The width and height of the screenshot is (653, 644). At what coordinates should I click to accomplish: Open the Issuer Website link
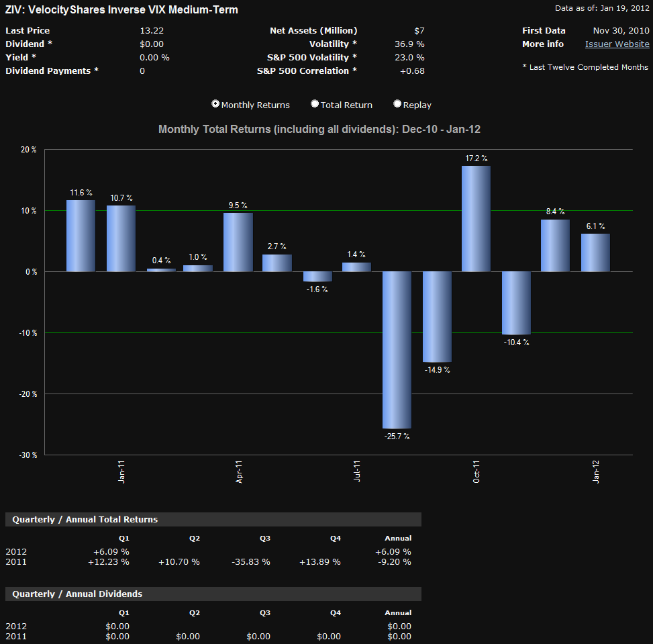click(x=617, y=44)
